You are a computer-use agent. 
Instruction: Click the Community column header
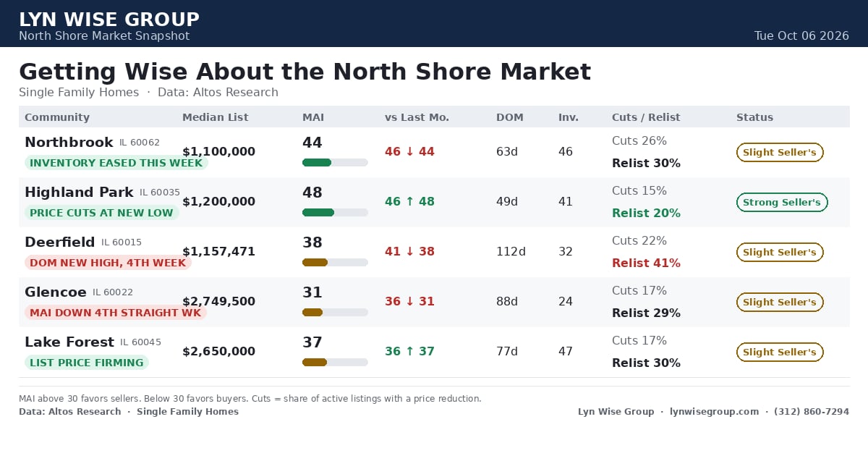tap(57, 117)
